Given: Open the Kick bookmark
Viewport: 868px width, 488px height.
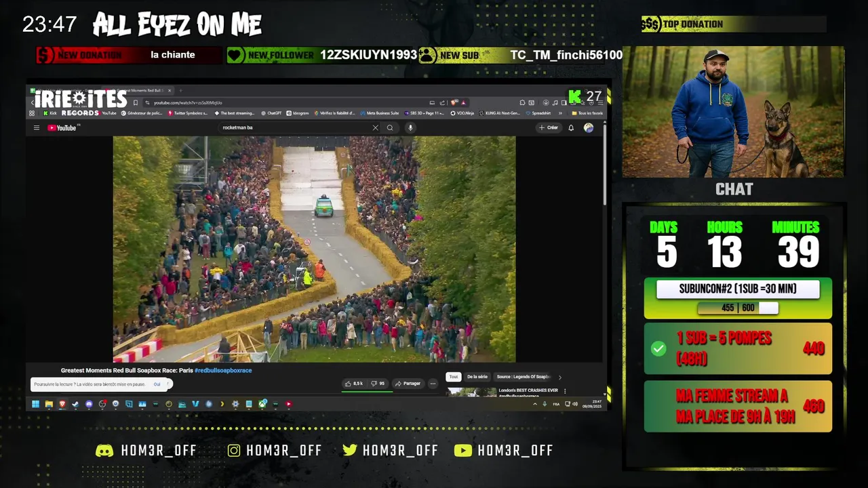Looking at the screenshot, I should [x=49, y=113].
